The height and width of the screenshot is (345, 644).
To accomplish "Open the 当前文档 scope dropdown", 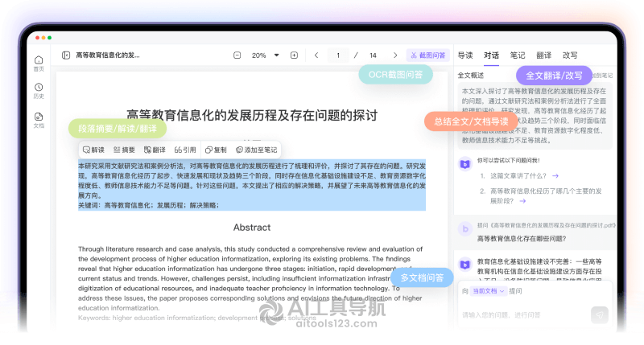I will 489,291.
